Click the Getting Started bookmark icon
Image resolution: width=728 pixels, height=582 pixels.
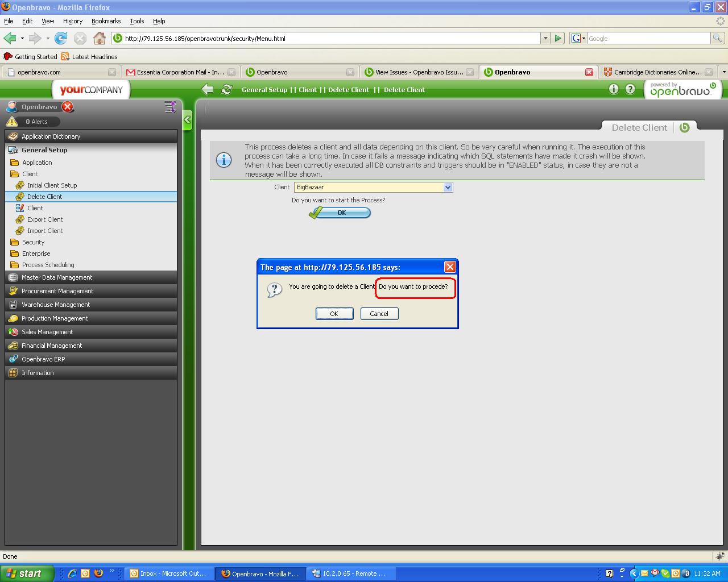pos(8,57)
